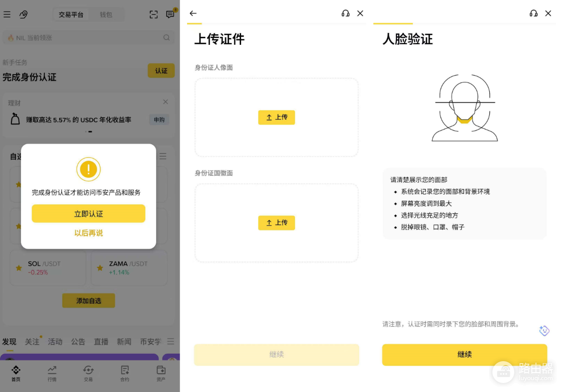The width and height of the screenshot is (562, 392).
Task: Tap the 认证 button beside 完成身份认证
Action: [x=161, y=71]
